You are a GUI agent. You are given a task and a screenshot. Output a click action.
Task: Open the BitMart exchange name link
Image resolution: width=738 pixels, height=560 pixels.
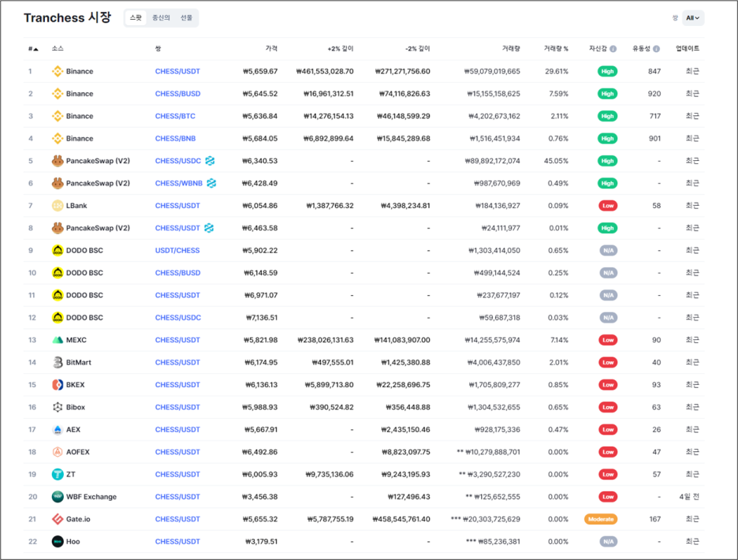pyautogui.click(x=79, y=362)
